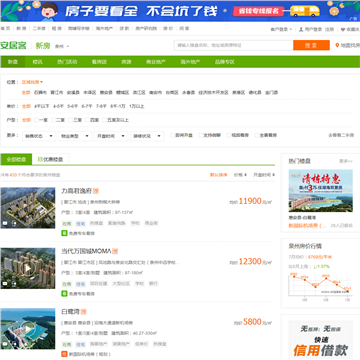Enable the 全景看房 checkbox

pos(257,135)
